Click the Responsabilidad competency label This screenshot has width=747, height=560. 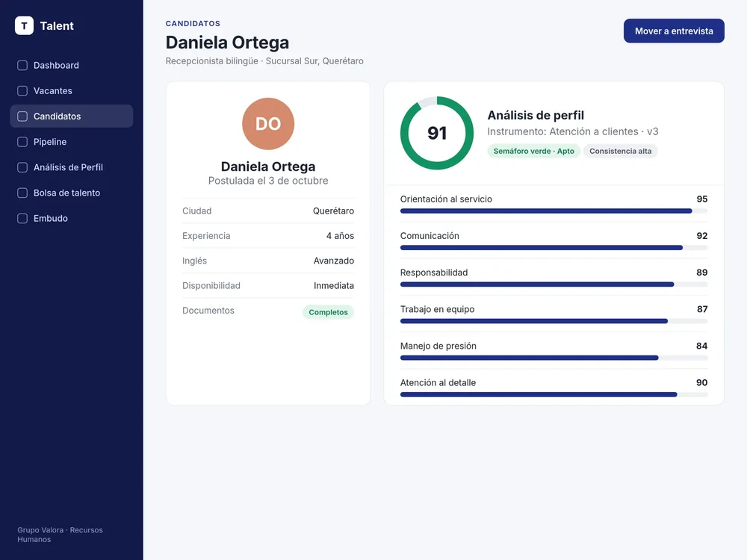(434, 273)
